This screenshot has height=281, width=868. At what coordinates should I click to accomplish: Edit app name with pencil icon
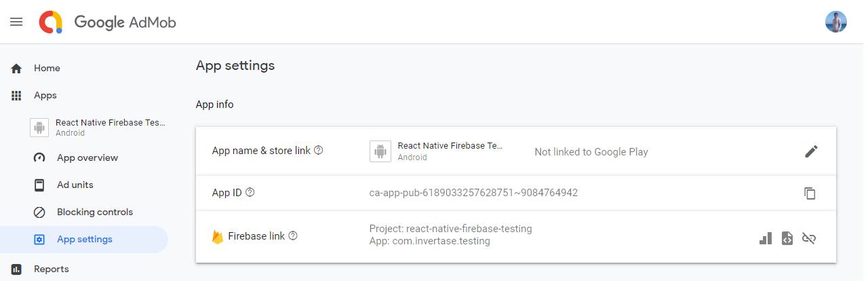coord(811,151)
